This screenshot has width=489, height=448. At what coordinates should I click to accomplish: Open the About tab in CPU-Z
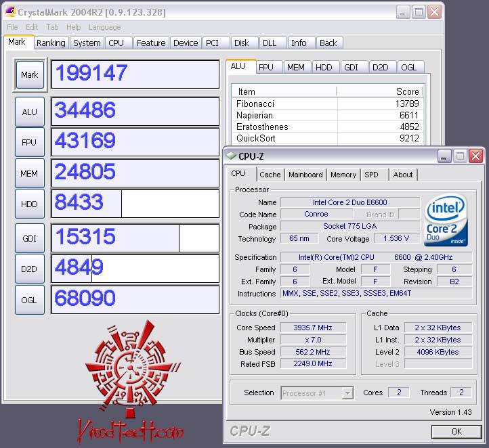click(403, 175)
